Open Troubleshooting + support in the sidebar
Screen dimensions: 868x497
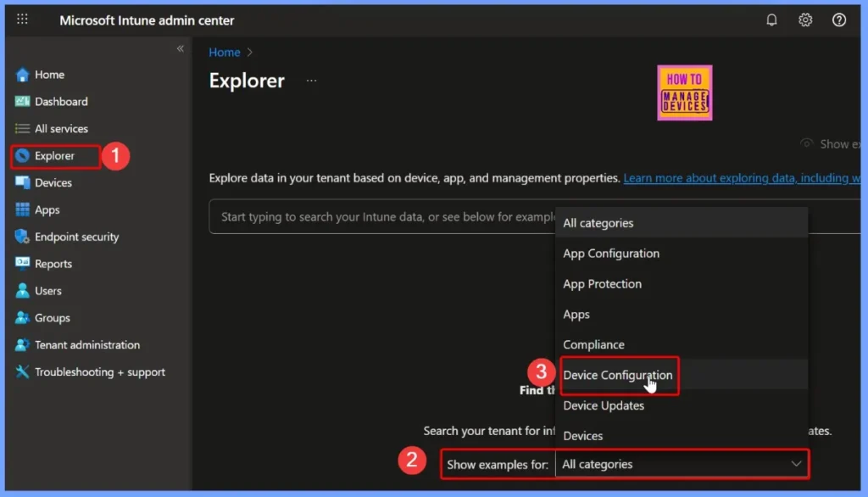pyautogui.click(x=100, y=371)
